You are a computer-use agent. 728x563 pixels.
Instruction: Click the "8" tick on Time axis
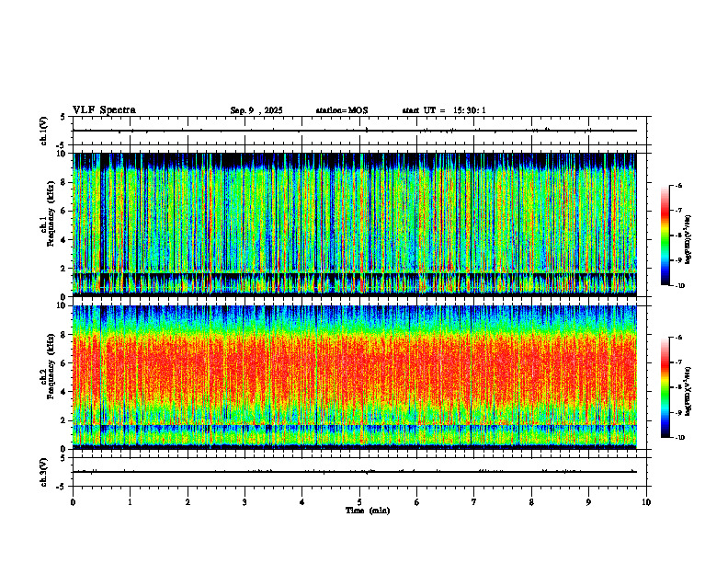coord(531,502)
